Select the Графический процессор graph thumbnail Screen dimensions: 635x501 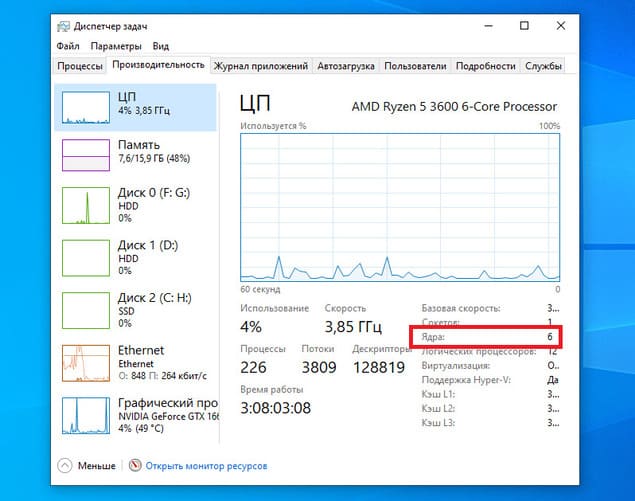pos(86,416)
